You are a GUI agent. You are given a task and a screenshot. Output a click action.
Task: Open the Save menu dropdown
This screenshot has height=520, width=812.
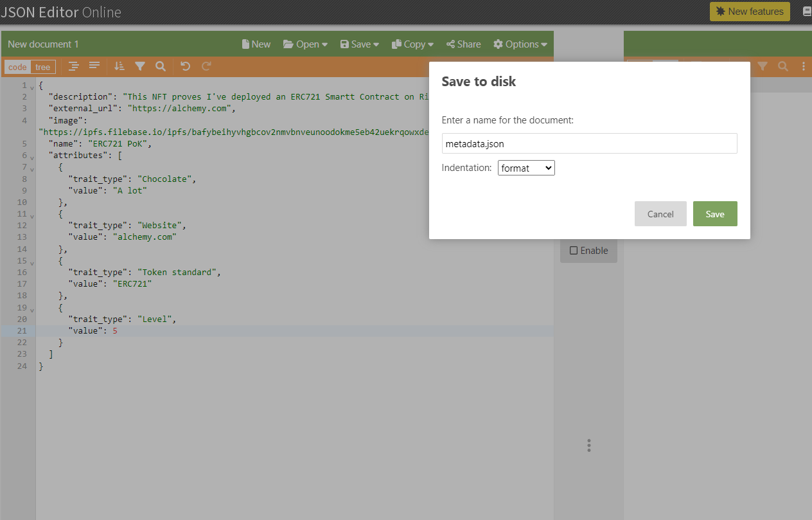click(359, 44)
